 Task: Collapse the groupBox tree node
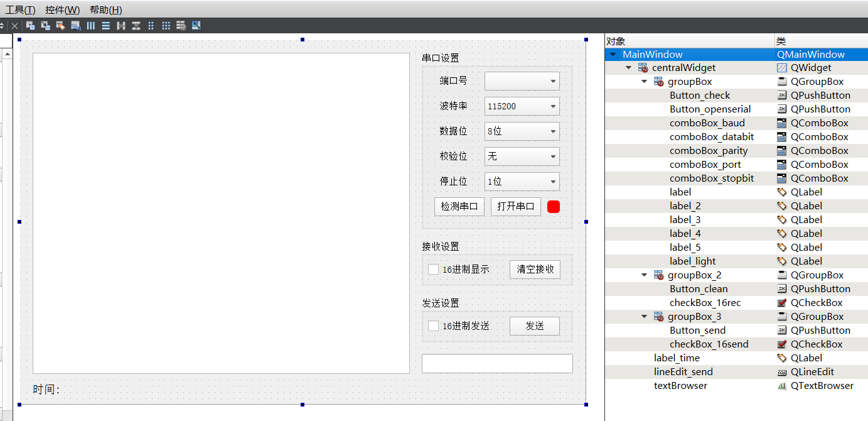pyautogui.click(x=644, y=82)
